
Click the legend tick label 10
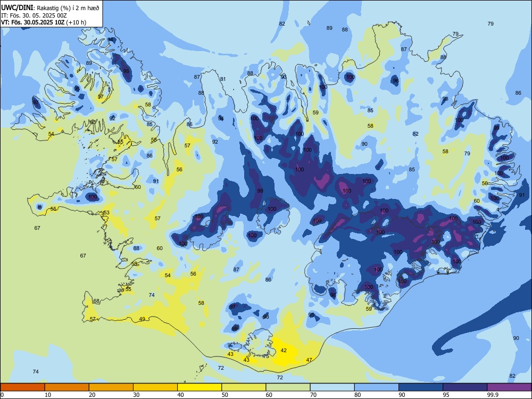[x=48, y=395]
